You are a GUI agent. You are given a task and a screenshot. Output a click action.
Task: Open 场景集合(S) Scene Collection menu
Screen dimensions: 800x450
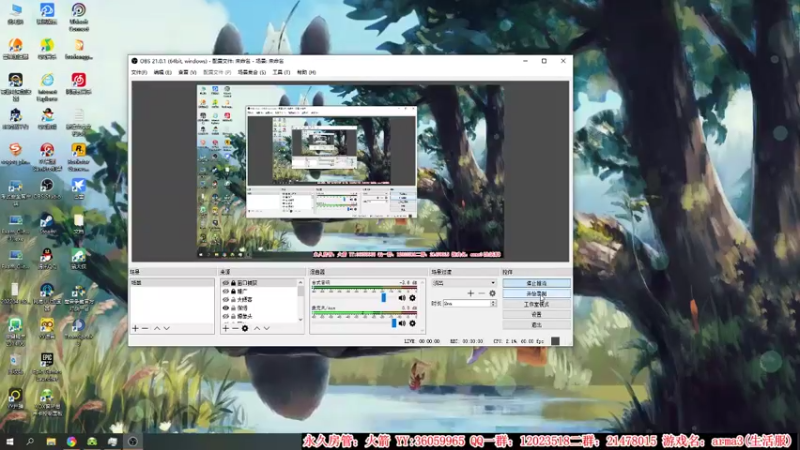pyautogui.click(x=252, y=72)
